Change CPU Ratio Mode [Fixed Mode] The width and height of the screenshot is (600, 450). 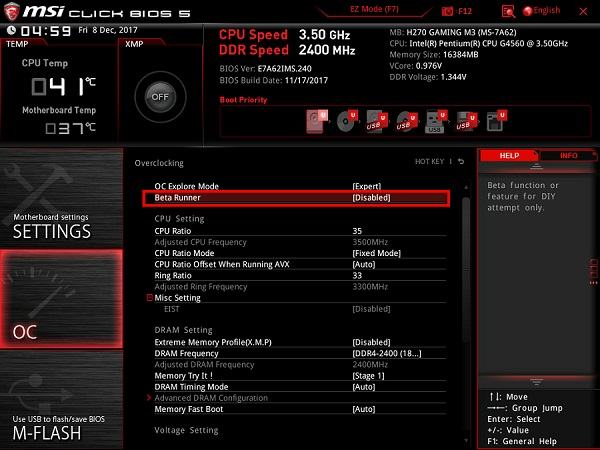click(x=376, y=253)
